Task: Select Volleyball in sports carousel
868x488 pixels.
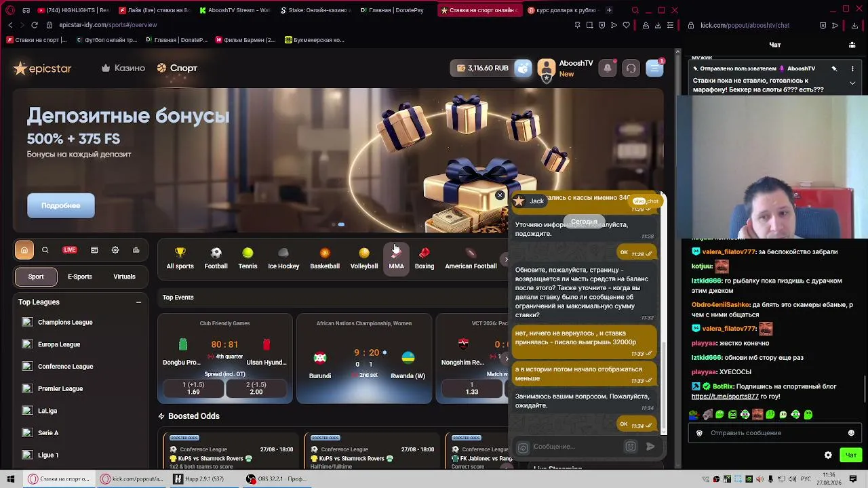Action: click(x=364, y=258)
